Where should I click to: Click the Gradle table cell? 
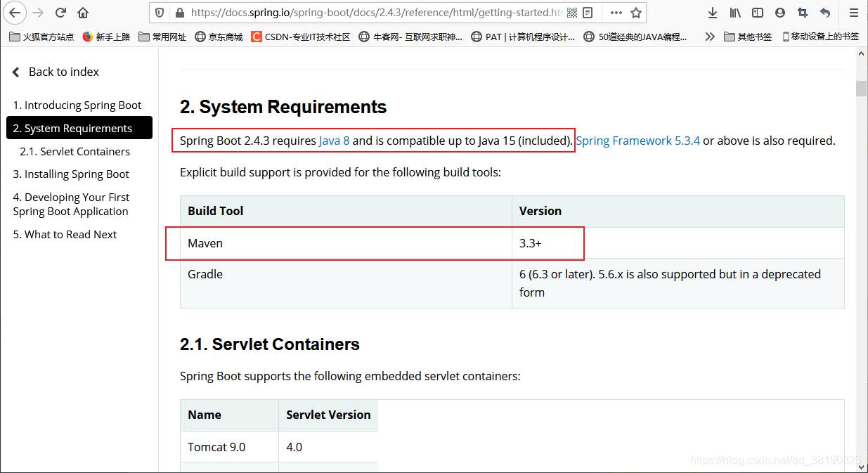pyautogui.click(x=346, y=283)
